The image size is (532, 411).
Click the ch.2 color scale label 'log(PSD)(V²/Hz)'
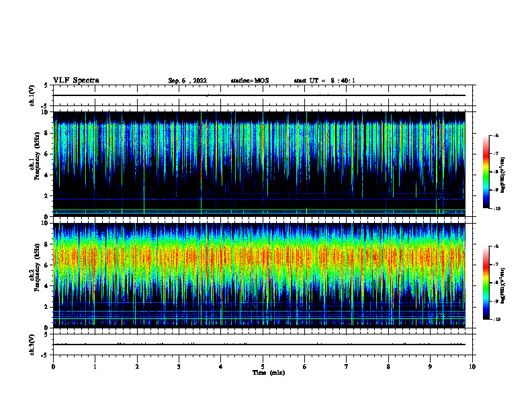click(503, 285)
